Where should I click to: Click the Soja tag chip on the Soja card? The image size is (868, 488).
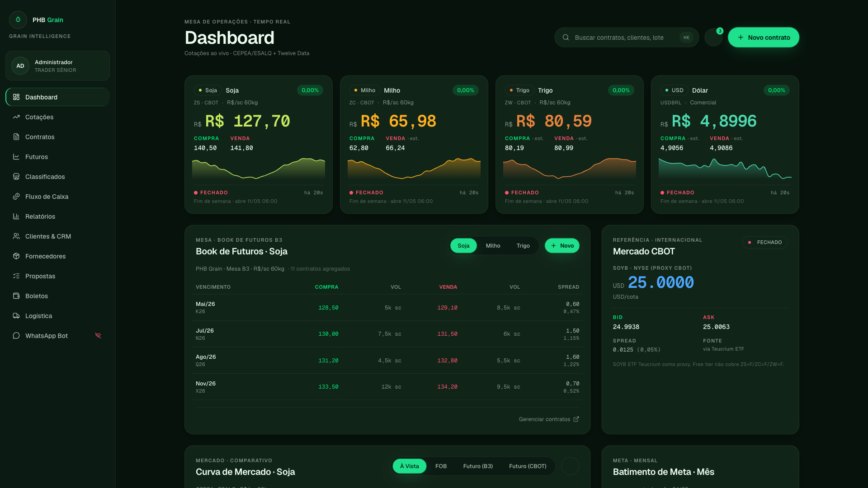[208, 90]
